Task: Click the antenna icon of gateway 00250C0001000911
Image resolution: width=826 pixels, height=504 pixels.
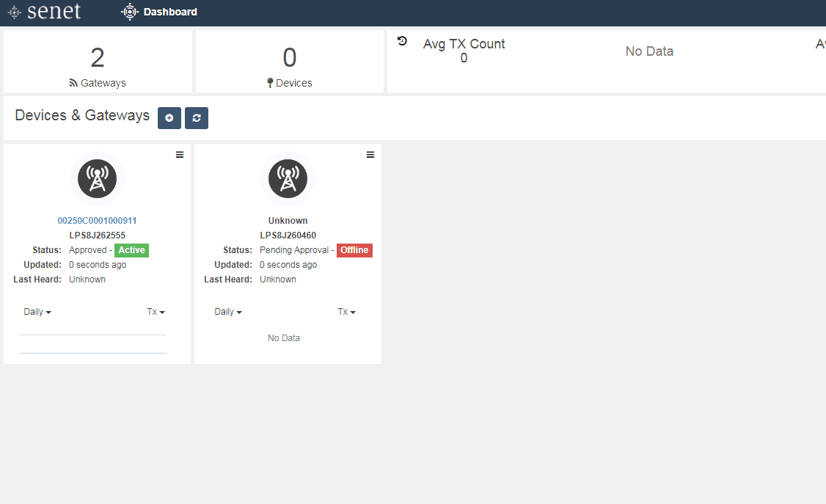Action: click(x=98, y=178)
